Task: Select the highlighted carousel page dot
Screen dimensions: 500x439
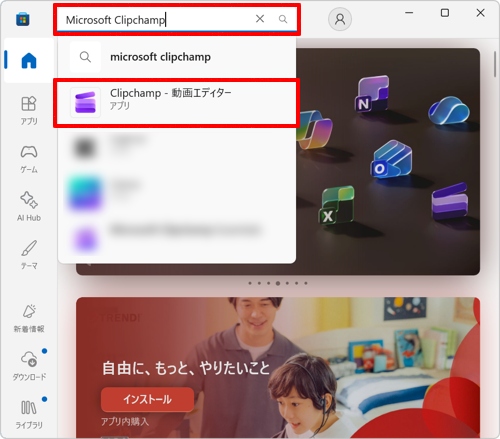Action: 278,283
